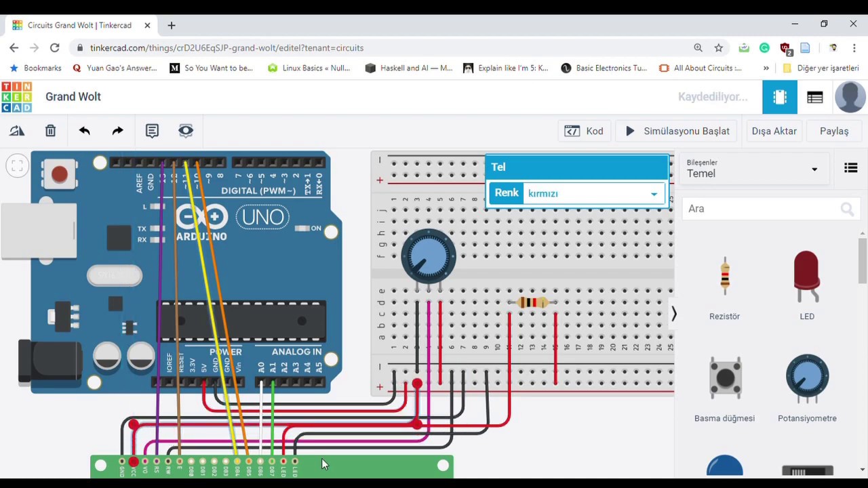Select the Rezistör component
Screen dimensions: 868x488
[724, 285]
